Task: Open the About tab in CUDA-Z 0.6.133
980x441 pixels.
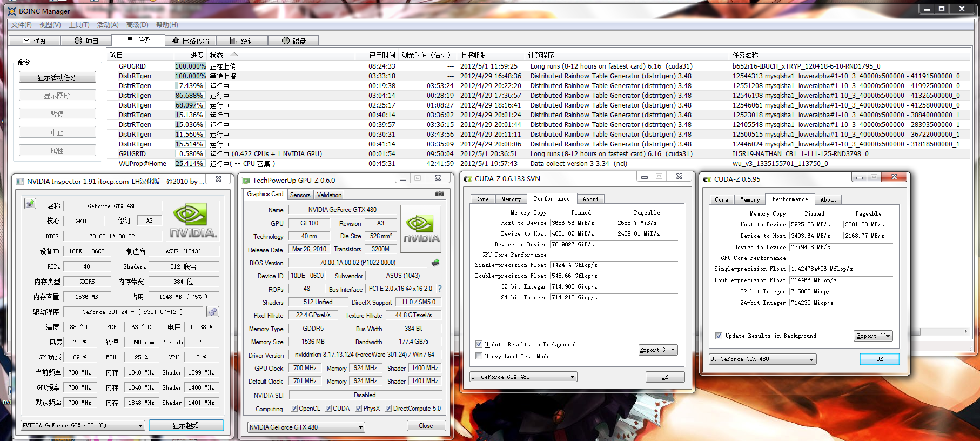Action: click(590, 199)
